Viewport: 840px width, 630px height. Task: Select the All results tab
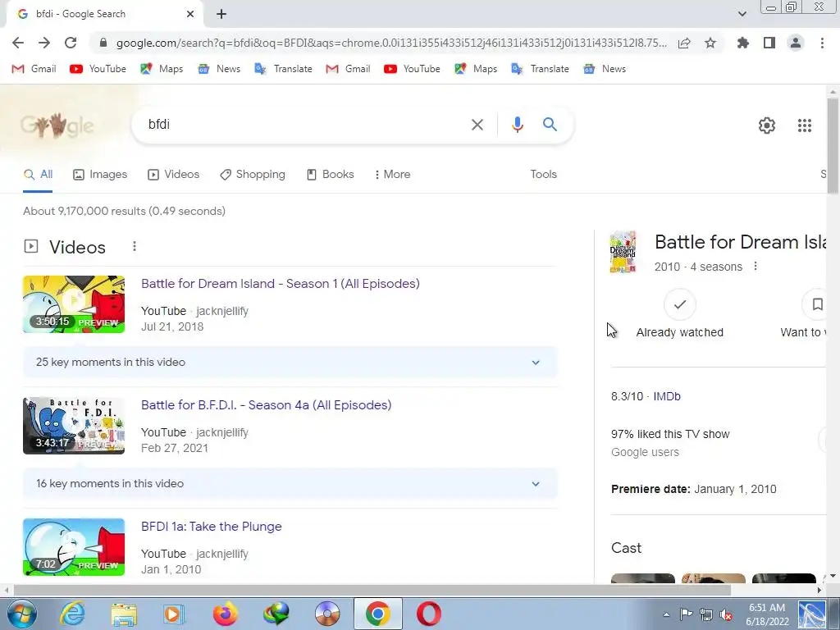(38, 175)
